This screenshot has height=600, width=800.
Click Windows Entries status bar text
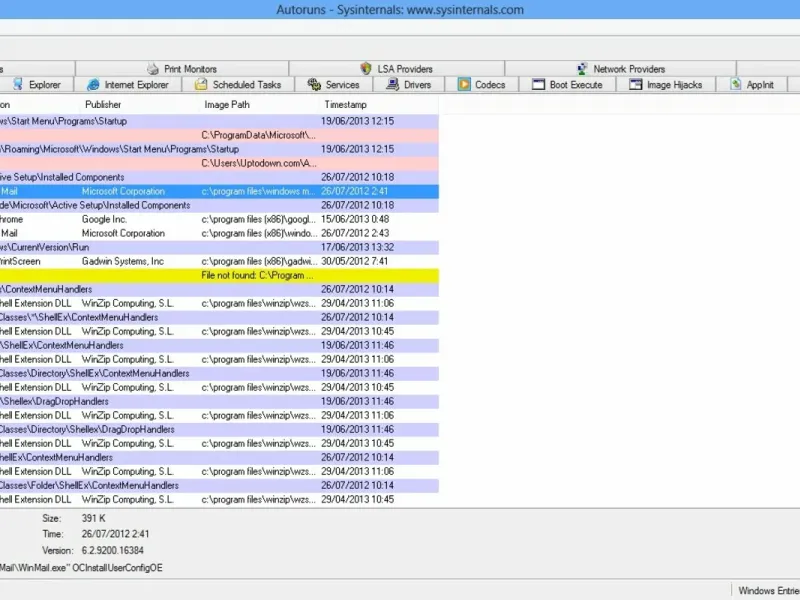tap(769, 591)
